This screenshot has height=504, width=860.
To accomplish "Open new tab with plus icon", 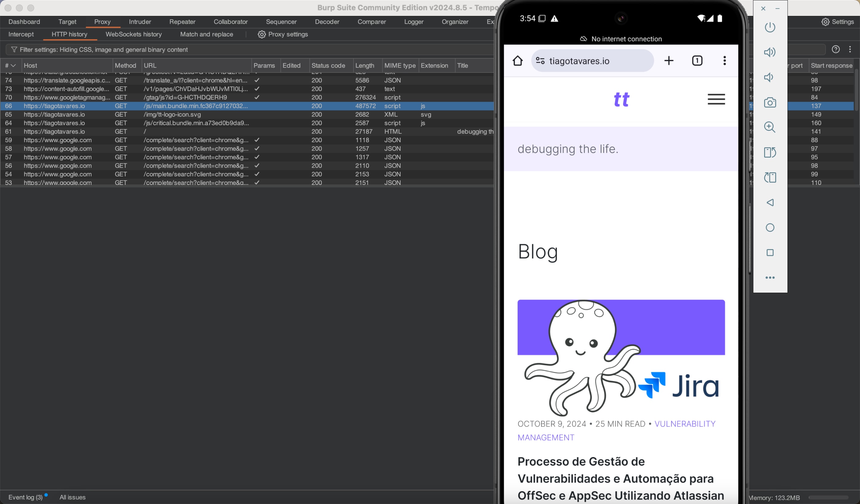I will coord(669,61).
